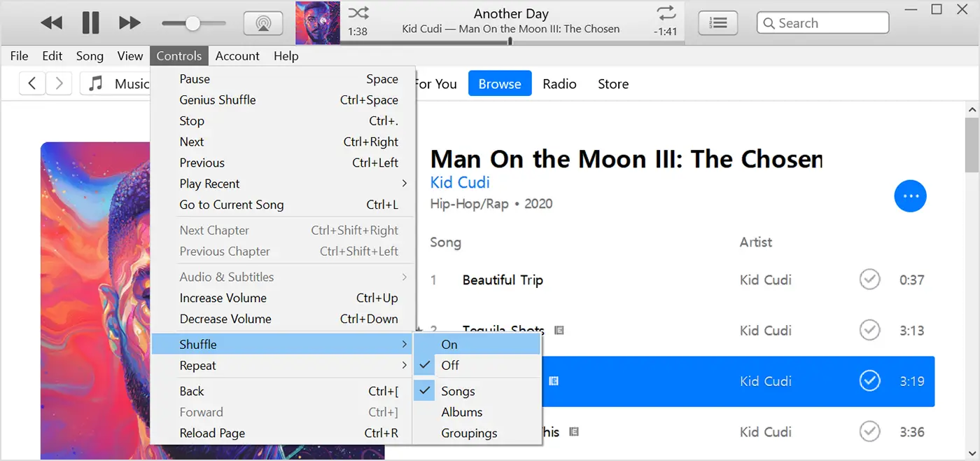Click inside the Search field
Viewport: 980px width, 461px height.
(x=822, y=22)
